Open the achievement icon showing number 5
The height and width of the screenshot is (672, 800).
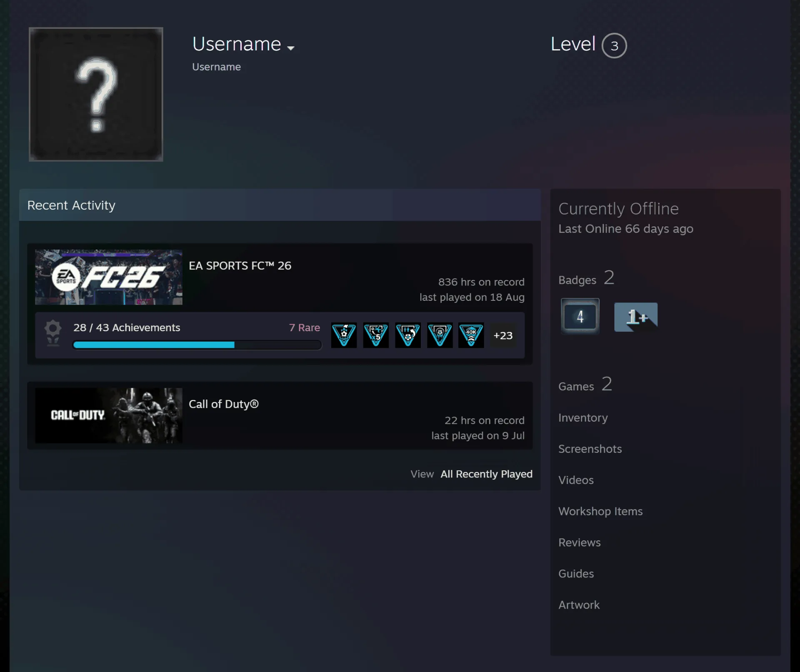point(376,335)
